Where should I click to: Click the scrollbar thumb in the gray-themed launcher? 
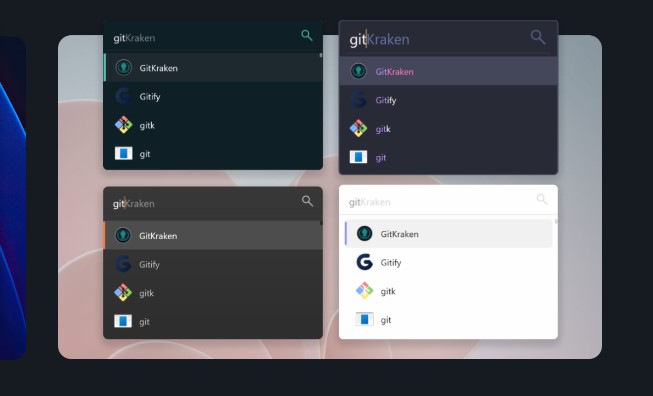(x=321, y=223)
